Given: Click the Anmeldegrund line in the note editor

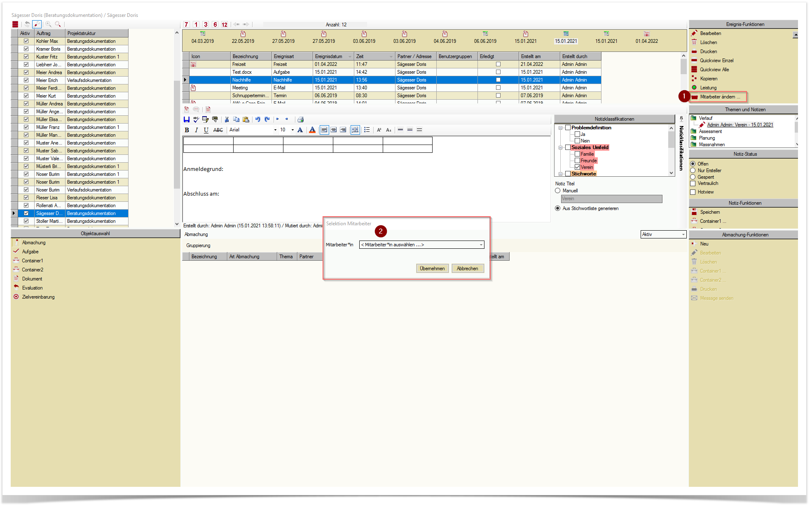Looking at the screenshot, I should coord(203,169).
